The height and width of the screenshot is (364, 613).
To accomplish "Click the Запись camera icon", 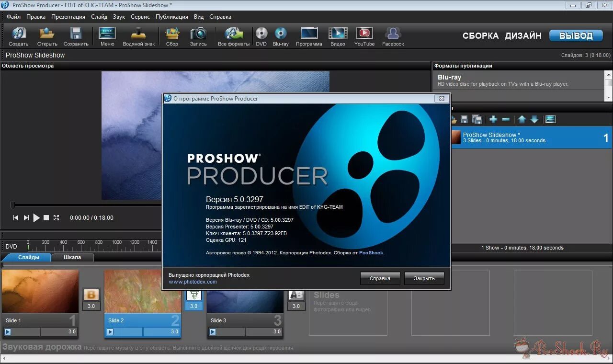I will pyautogui.click(x=198, y=34).
